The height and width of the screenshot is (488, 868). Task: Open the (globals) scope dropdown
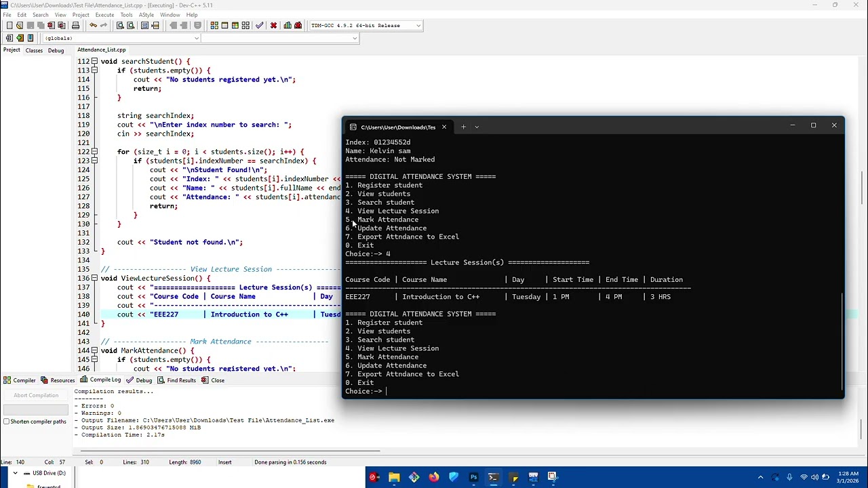click(197, 38)
